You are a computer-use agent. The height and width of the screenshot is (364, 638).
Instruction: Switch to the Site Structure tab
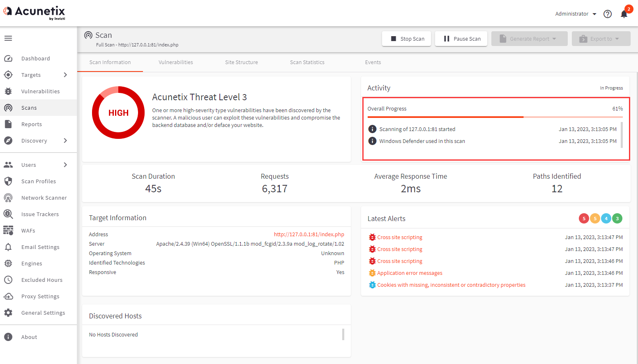point(242,62)
